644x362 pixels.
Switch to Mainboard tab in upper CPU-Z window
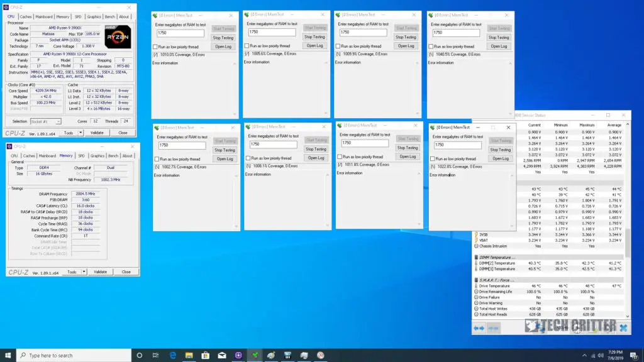pos(44,17)
